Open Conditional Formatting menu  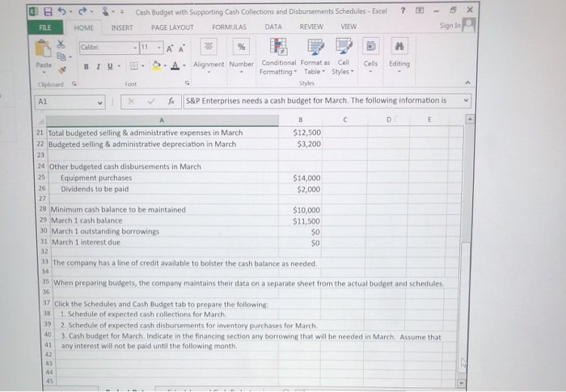point(278,56)
